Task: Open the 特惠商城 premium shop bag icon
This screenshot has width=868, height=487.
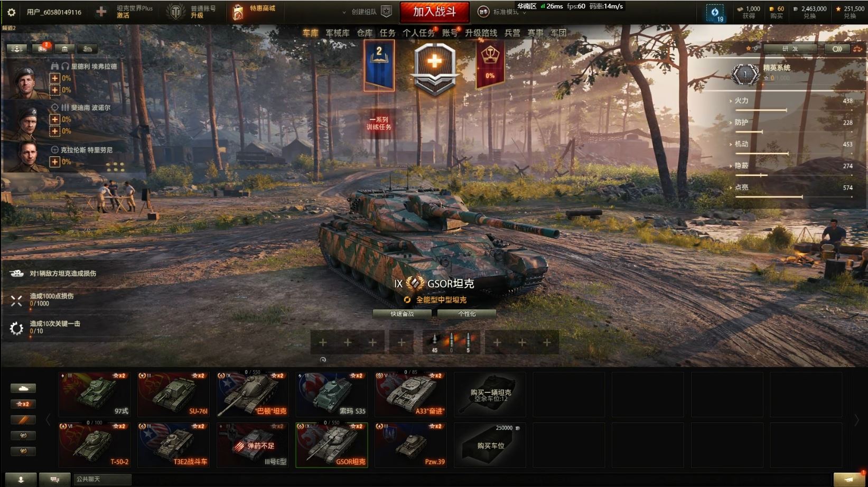Action: pyautogui.click(x=238, y=12)
